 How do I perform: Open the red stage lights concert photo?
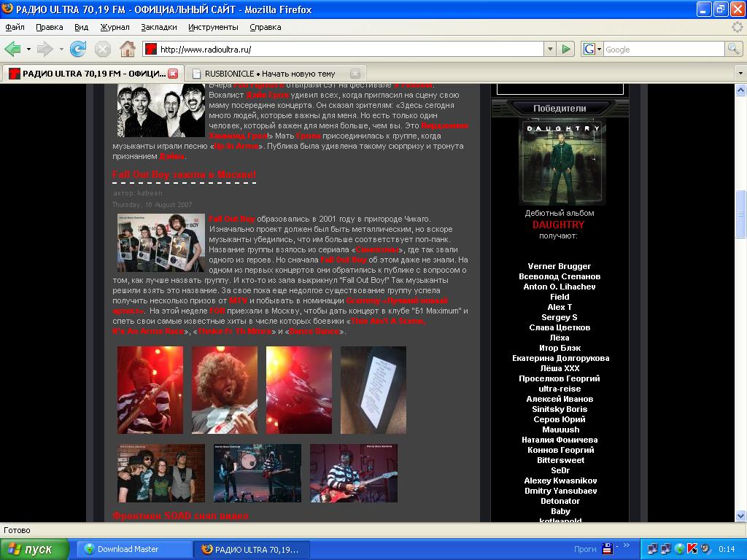(298, 390)
